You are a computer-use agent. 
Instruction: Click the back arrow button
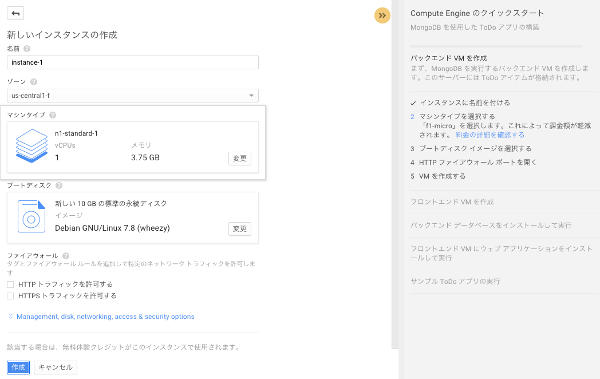coord(15,13)
